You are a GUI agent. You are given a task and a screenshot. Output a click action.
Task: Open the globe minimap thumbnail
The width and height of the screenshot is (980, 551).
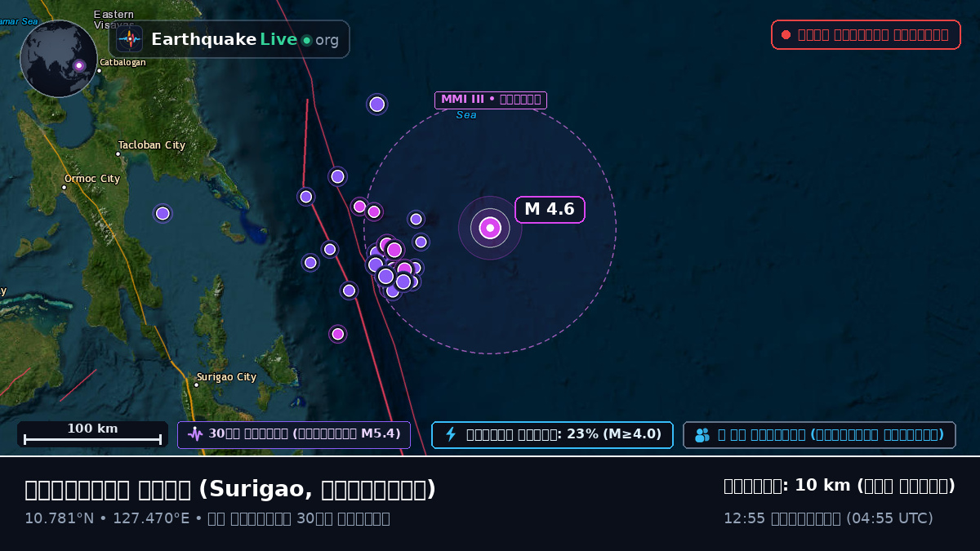(x=59, y=59)
